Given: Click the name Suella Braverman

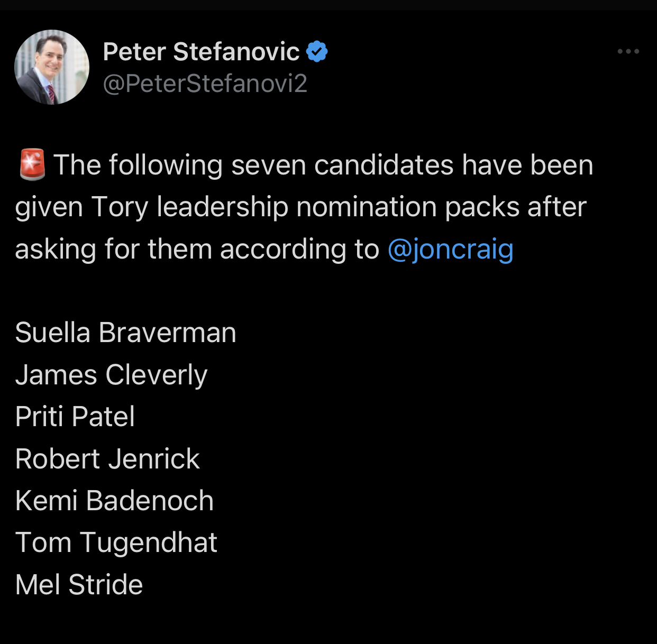Looking at the screenshot, I should (125, 333).
